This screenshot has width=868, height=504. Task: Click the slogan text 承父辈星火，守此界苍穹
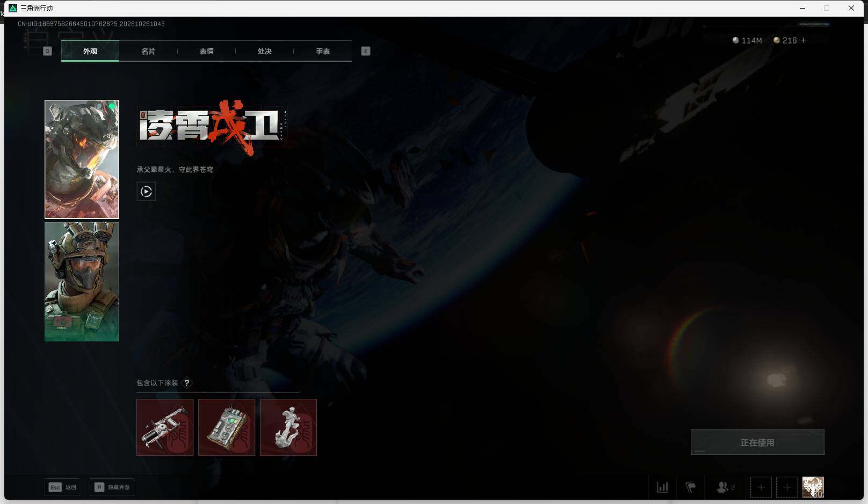point(175,170)
